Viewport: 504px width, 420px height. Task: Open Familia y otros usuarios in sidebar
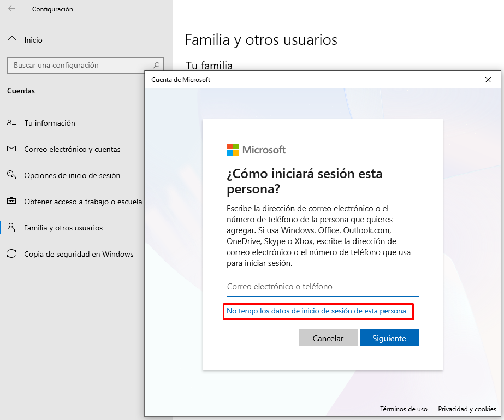[x=63, y=228]
